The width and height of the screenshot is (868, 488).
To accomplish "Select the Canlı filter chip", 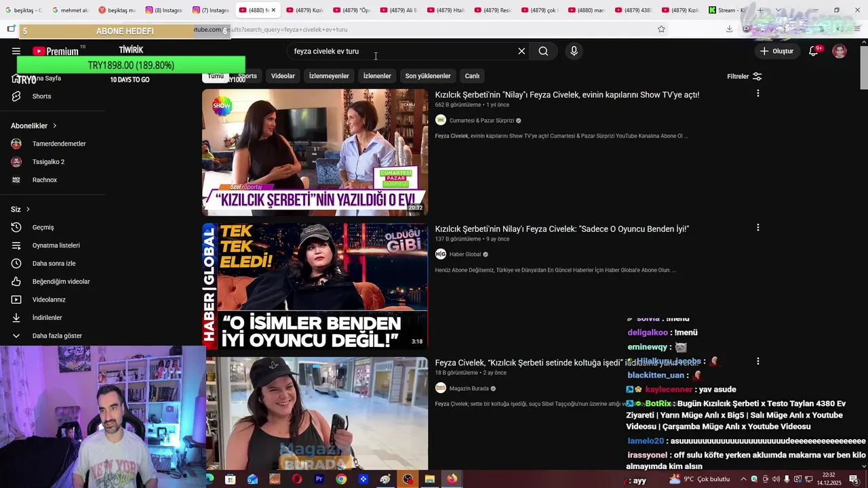I will click(472, 76).
